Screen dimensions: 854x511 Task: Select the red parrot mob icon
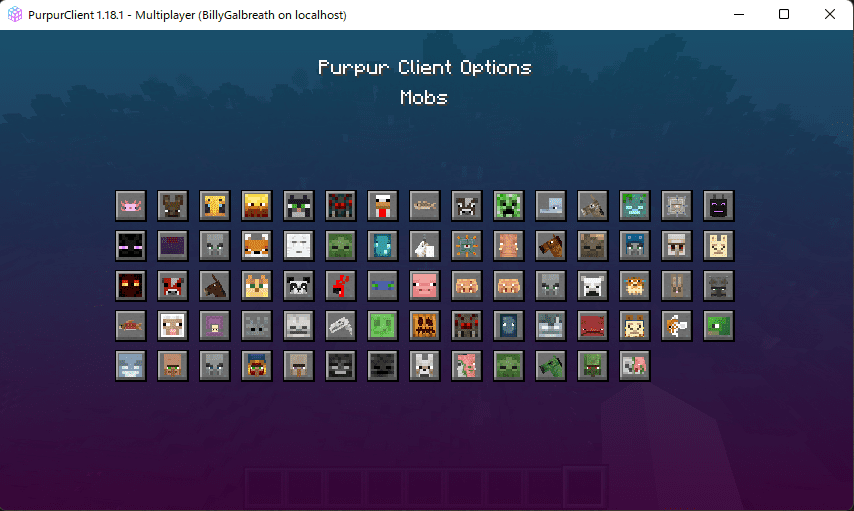[341, 285]
